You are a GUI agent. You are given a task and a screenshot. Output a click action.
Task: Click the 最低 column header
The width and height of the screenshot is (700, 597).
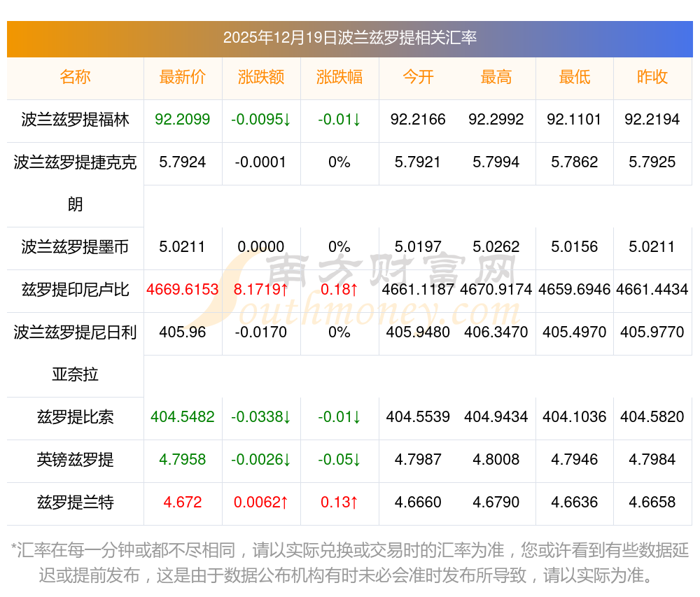[x=575, y=77]
